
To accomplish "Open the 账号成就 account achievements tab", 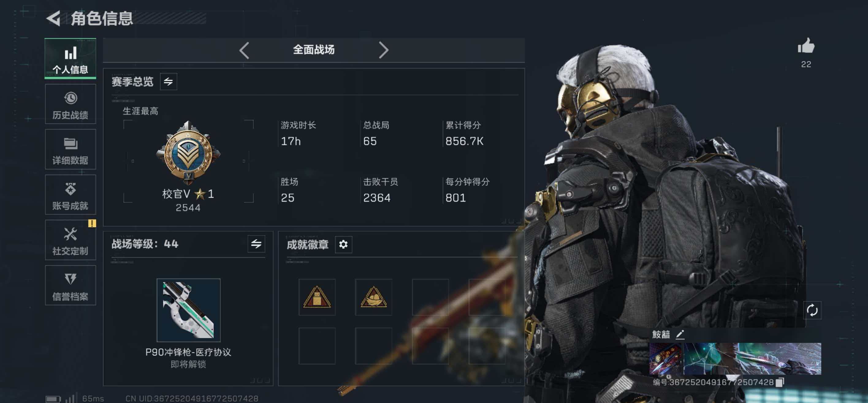I will click(70, 194).
